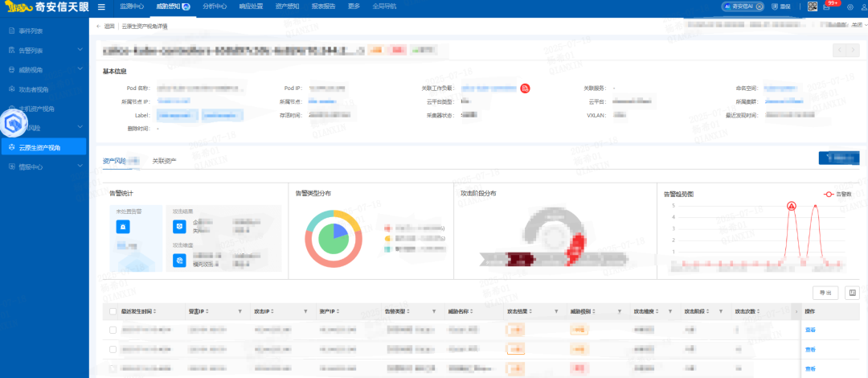Close the 奇安信AI pill in header
Image resolution: width=868 pixels, height=378 pixels.
pyautogui.click(x=759, y=6)
